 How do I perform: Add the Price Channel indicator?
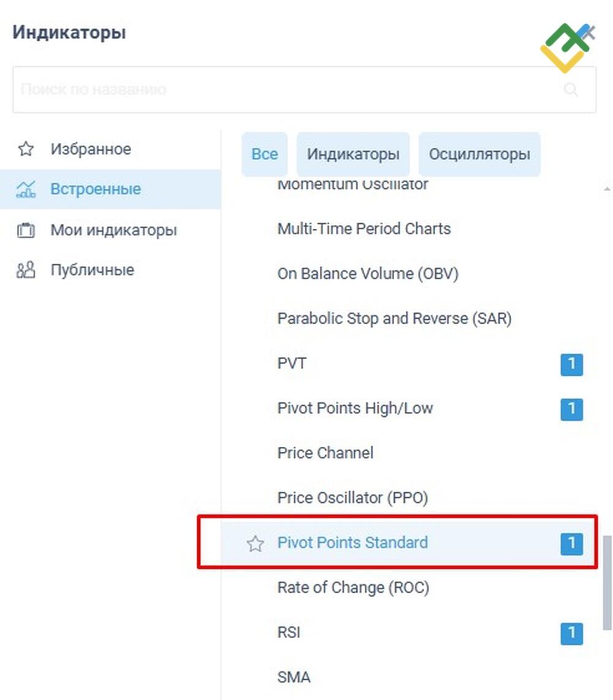(326, 454)
